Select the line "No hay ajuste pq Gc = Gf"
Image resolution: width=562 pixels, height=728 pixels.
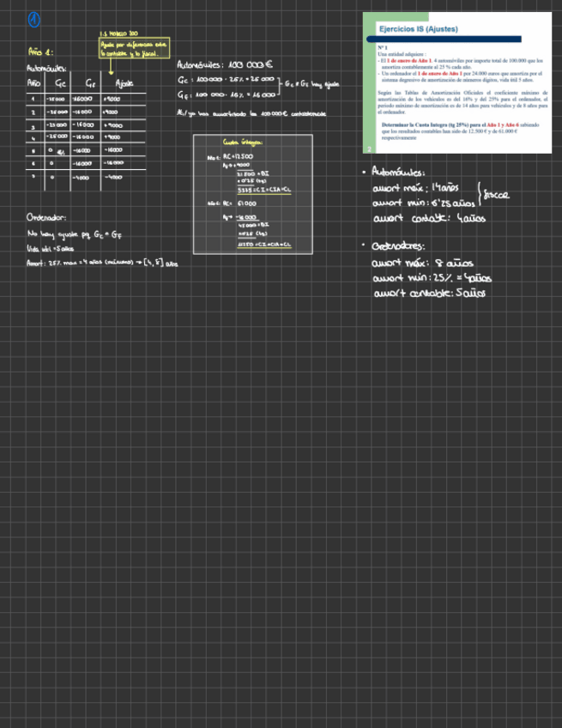click(75, 234)
